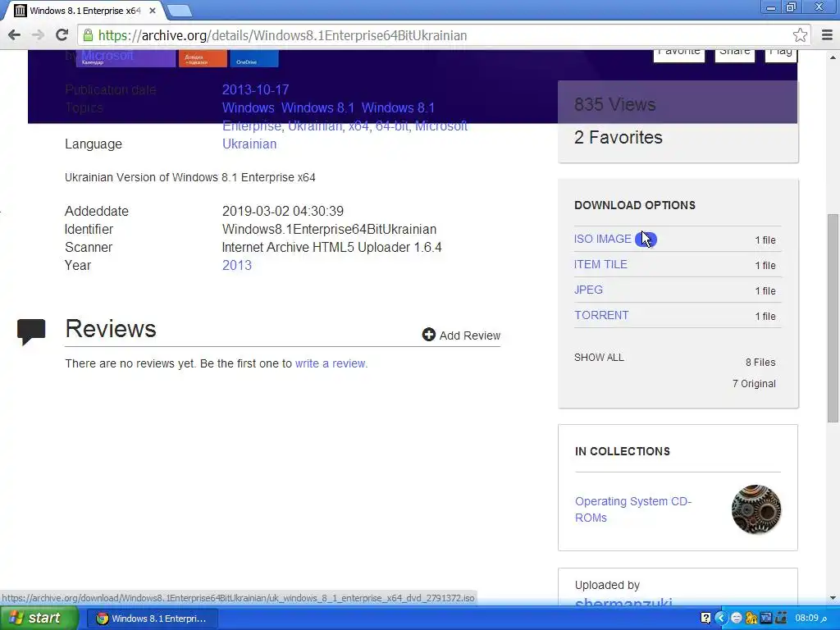Click the Addeddate value 2019-03-02 04:30:39
This screenshot has width=840, height=630.
tap(283, 211)
